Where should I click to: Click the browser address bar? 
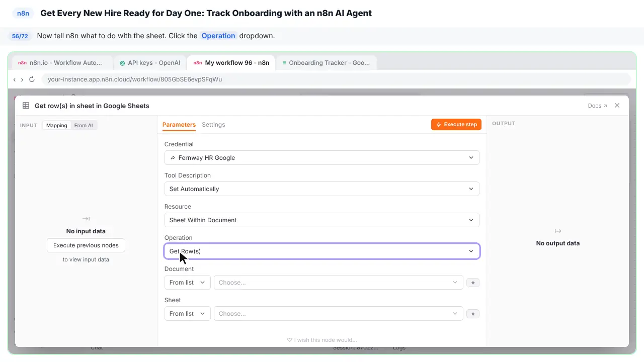[336, 79]
